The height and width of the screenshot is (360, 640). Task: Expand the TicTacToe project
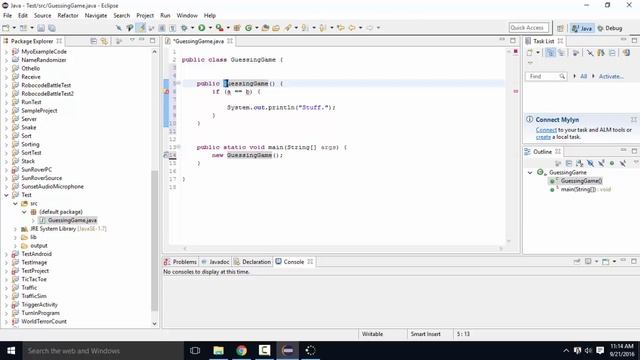[x=7, y=279]
